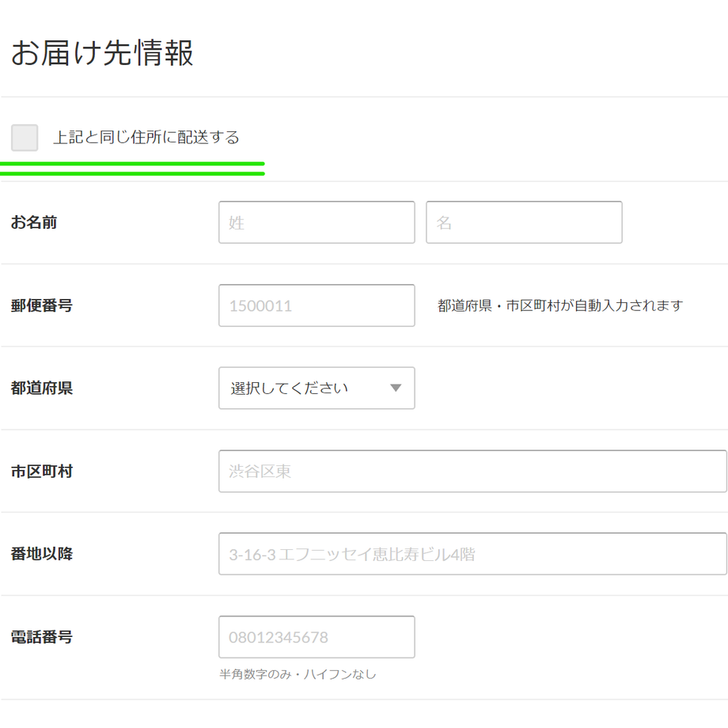Focus the 郵便番号 postal code field
This screenshot has width=728, height=728.
pos(317,305)
